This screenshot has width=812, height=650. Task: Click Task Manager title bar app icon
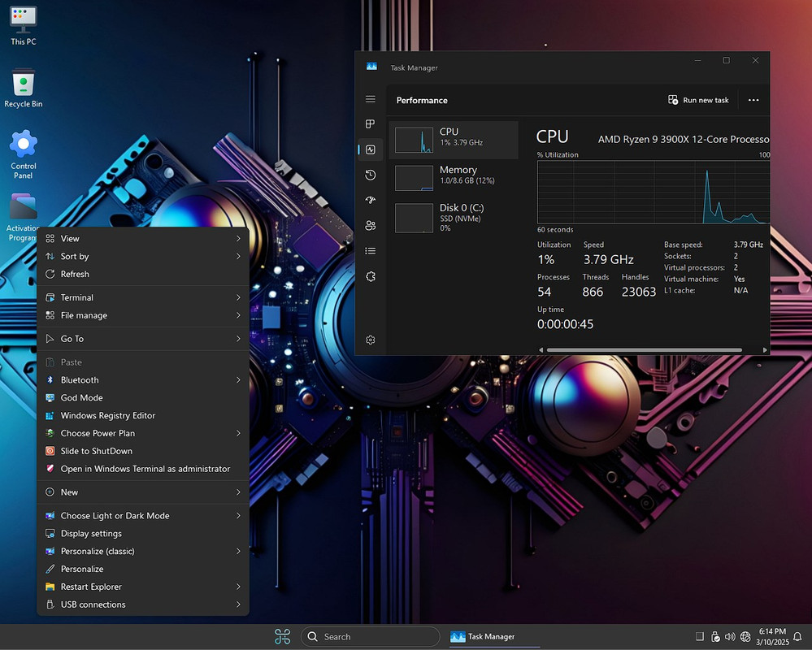tap(371, 67)
